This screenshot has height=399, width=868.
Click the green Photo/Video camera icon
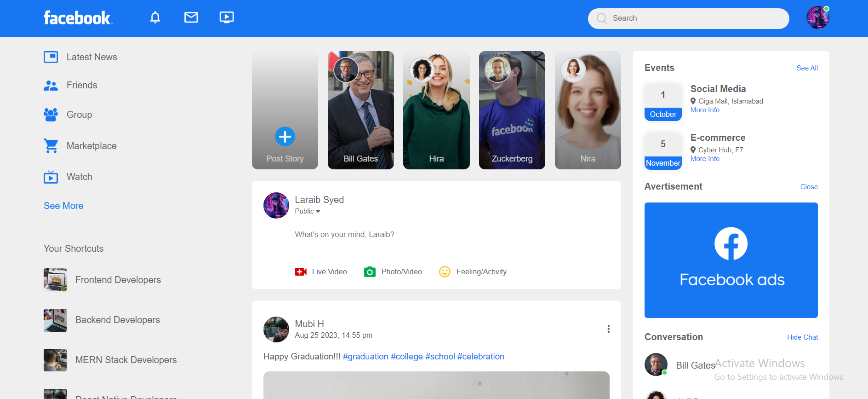point(370,272)
